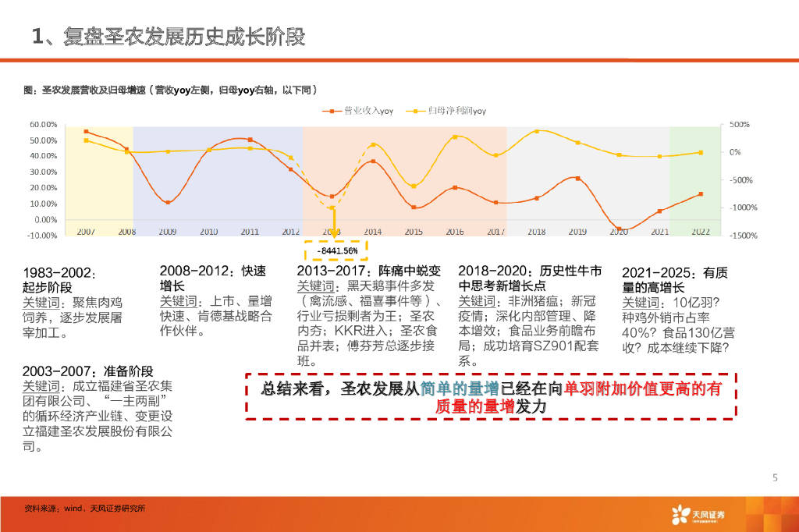Screen dimensions: 799x532
Task: Click the 归母净利润yoy legend entry
Action: [x=446, y=111]
